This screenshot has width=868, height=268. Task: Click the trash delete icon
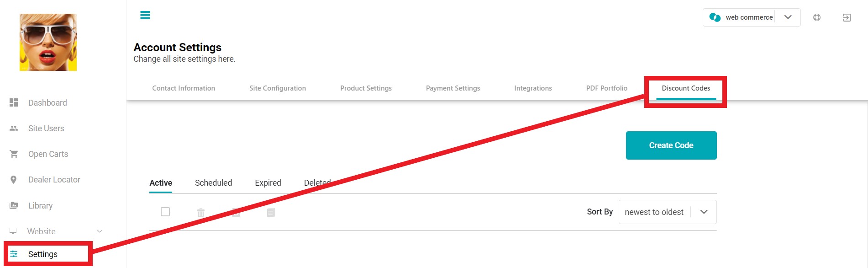coord(201,212)
